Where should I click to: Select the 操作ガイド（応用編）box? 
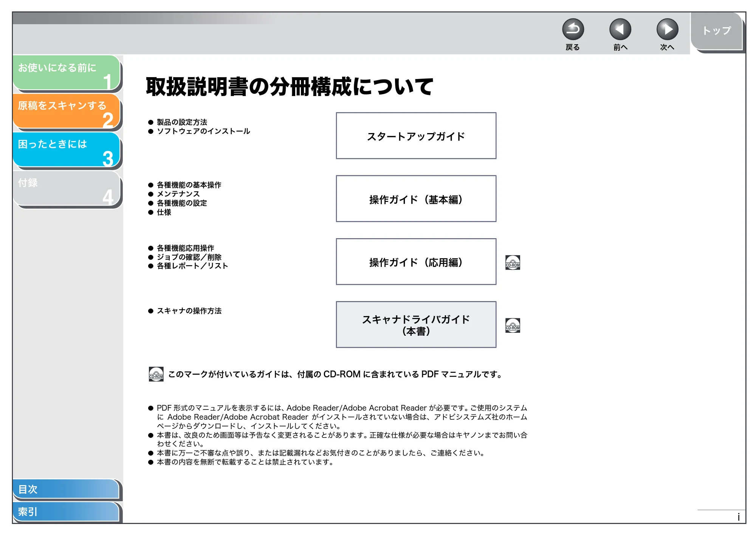(x=416, y=262)
